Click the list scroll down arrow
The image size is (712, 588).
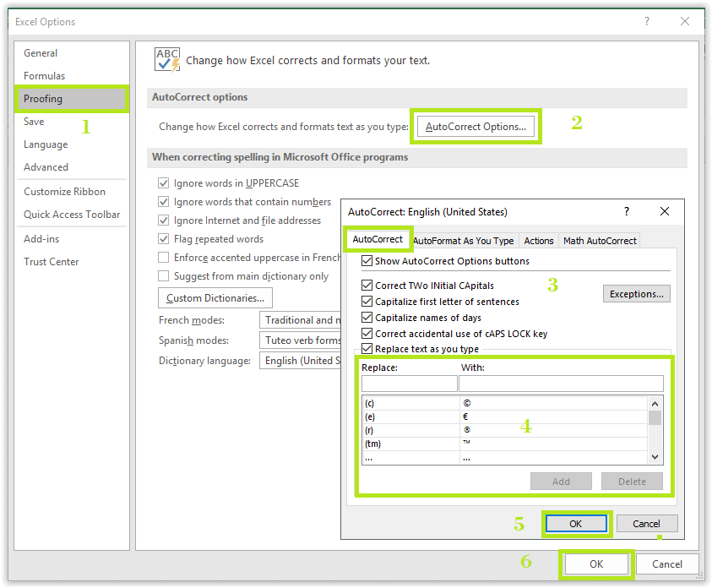point(655,457)
